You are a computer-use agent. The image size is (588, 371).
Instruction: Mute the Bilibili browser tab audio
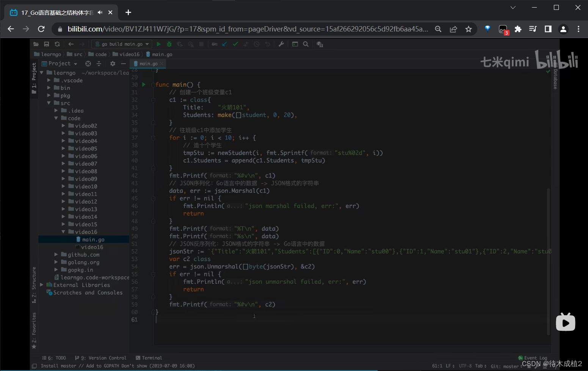(x=100, y=13)
